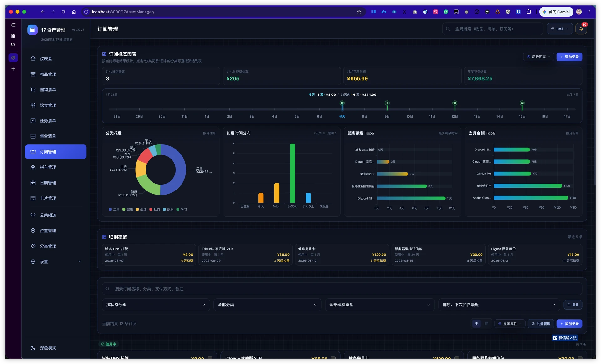Click the 购物清单 cart icon
This screenshot has width=601, height=364.
tap(33, 90)
